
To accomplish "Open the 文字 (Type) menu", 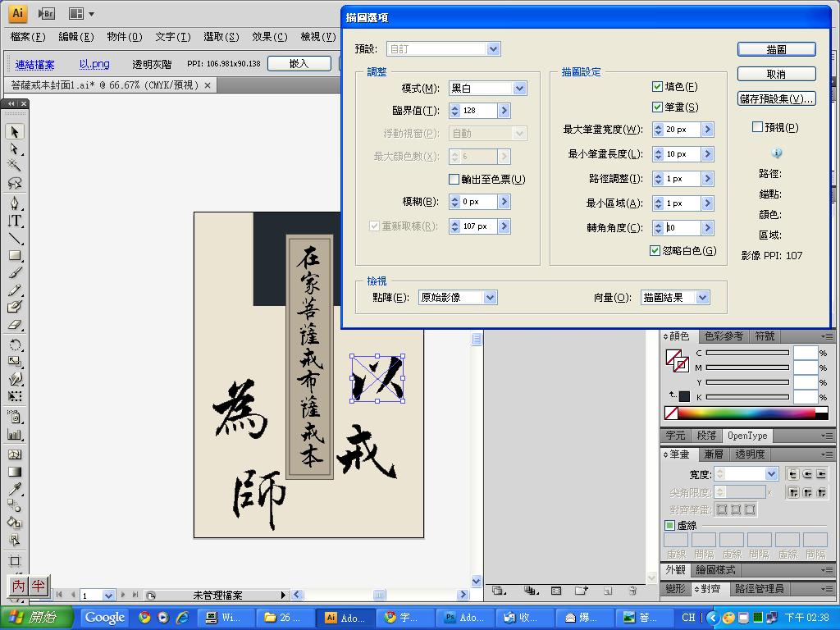I will click(172, 37).
